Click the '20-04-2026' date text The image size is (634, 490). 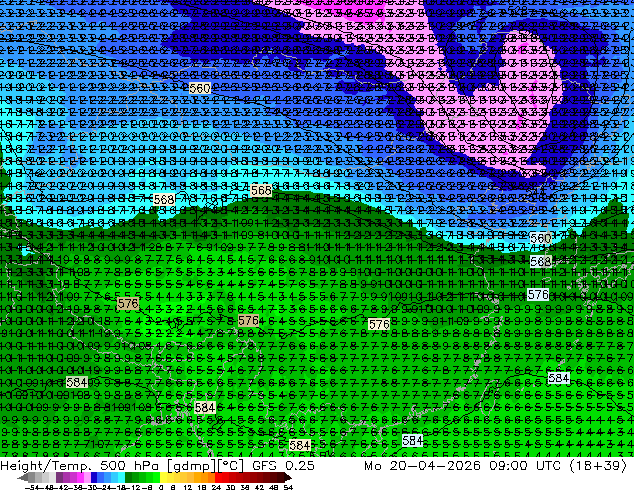[x=435, y=466]
